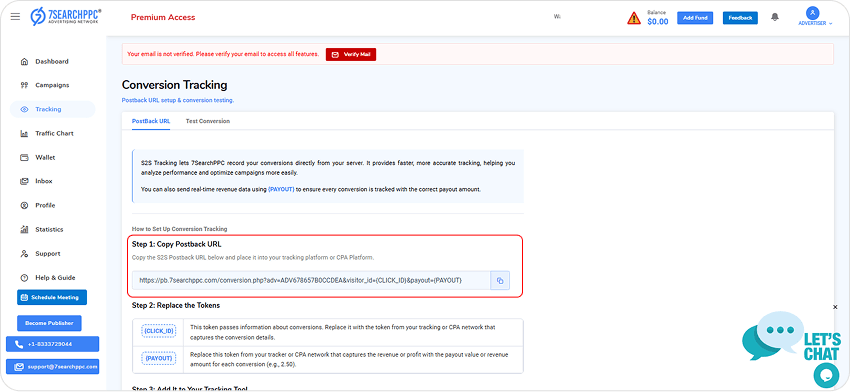Go to Campaigns in the sidebar
The image size is (850, 392).
coord(52,85)
